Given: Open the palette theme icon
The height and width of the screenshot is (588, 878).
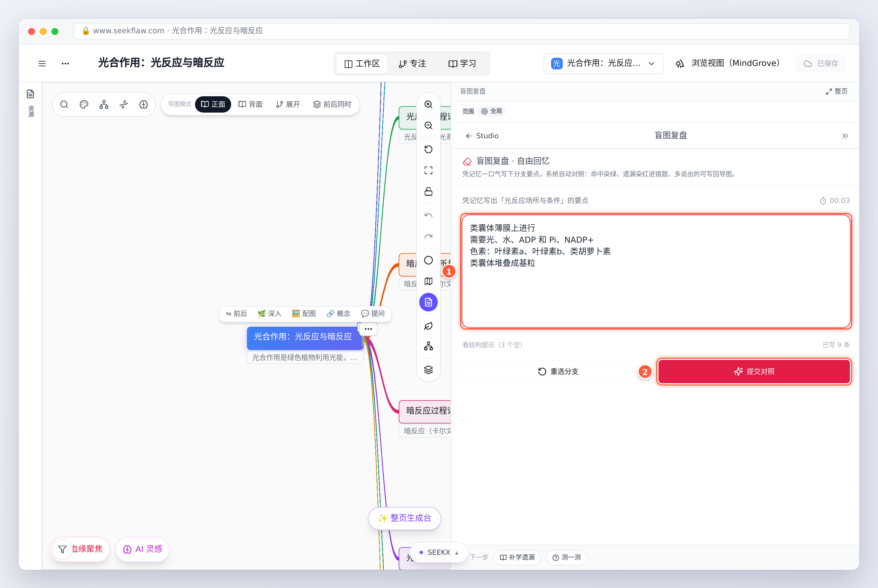Looking at the screenshot, I should [84, 105].
